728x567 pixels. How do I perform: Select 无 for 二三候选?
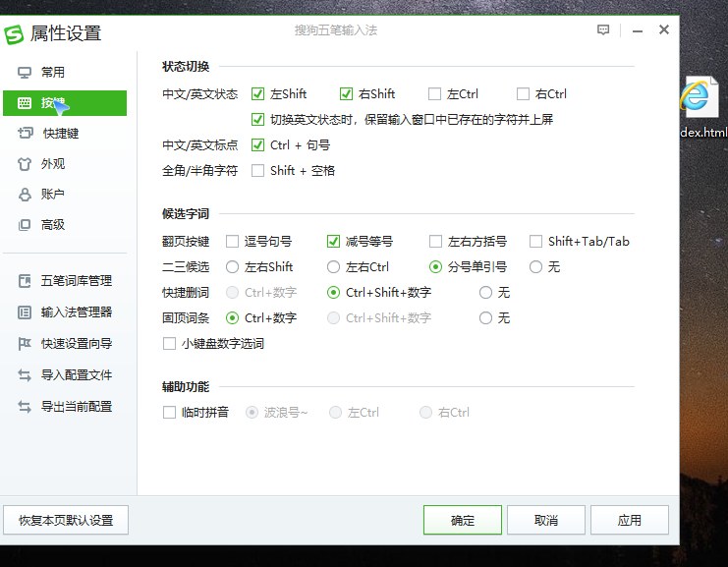(x=535, y=267)
